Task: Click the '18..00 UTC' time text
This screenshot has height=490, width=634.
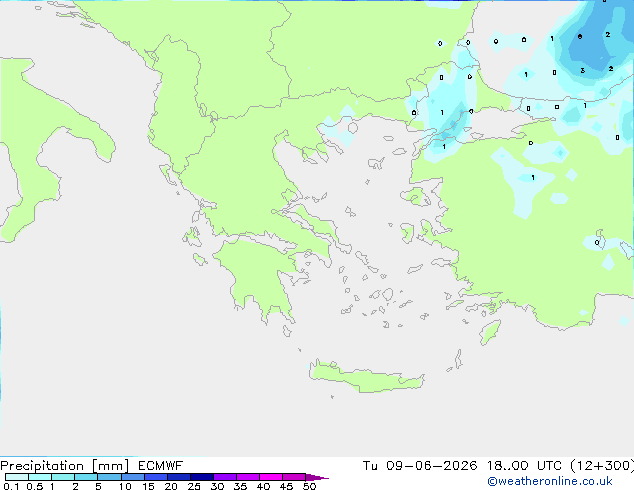Action: pyautogui.click(x=524, y=466)
